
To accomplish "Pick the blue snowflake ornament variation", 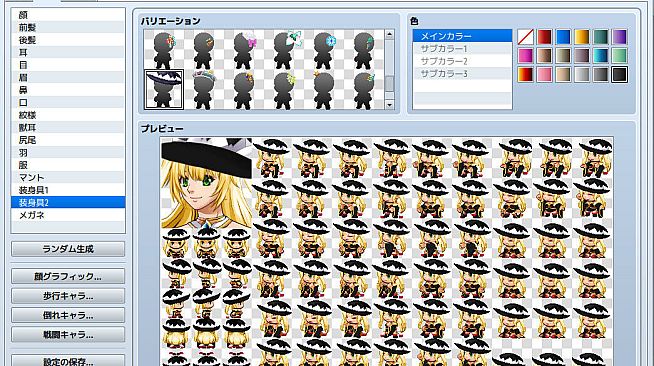I will [324, 50].
